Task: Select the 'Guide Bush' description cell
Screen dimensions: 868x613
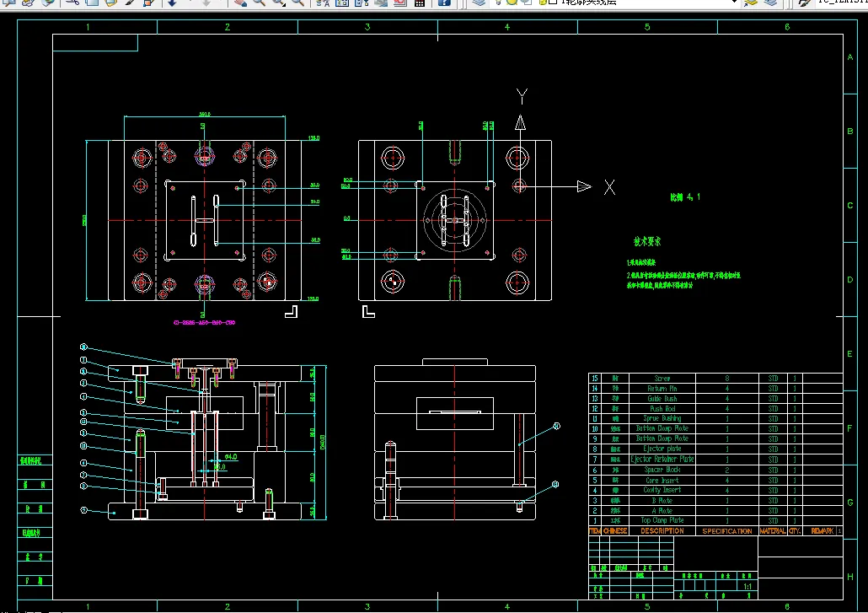Action: coord(662,399)
